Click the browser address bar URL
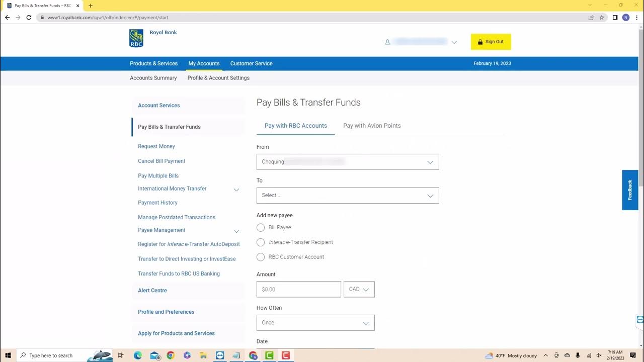The image size is (644, 362). coord(108,17)
